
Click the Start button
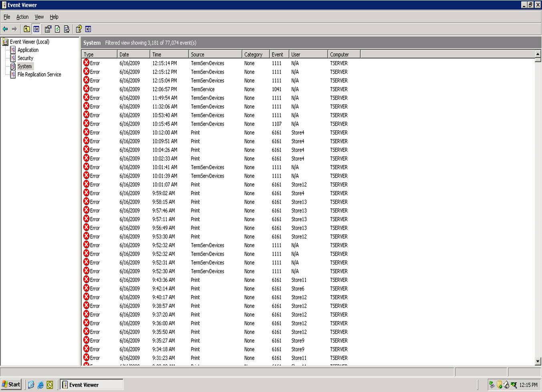[x=11, y=384]
